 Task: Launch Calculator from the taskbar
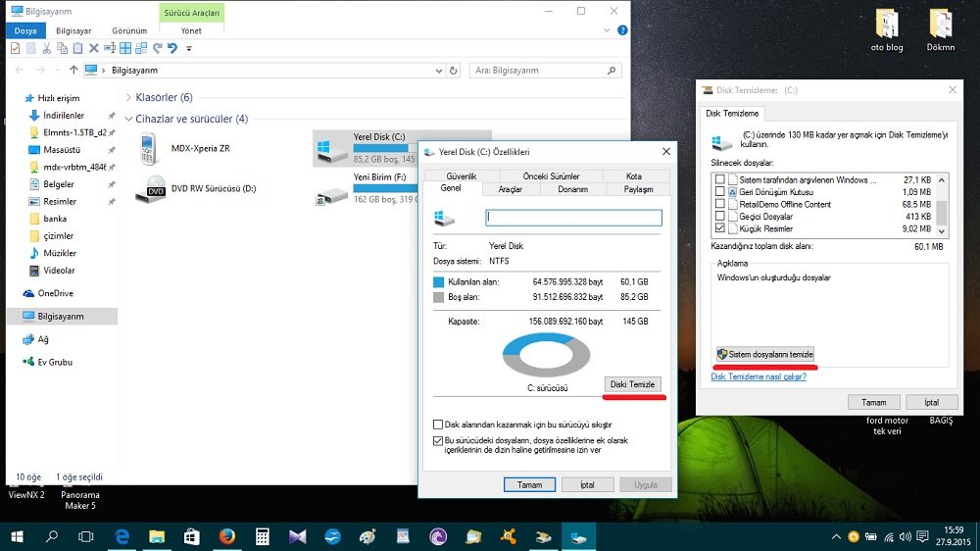[x=262, y=536]
